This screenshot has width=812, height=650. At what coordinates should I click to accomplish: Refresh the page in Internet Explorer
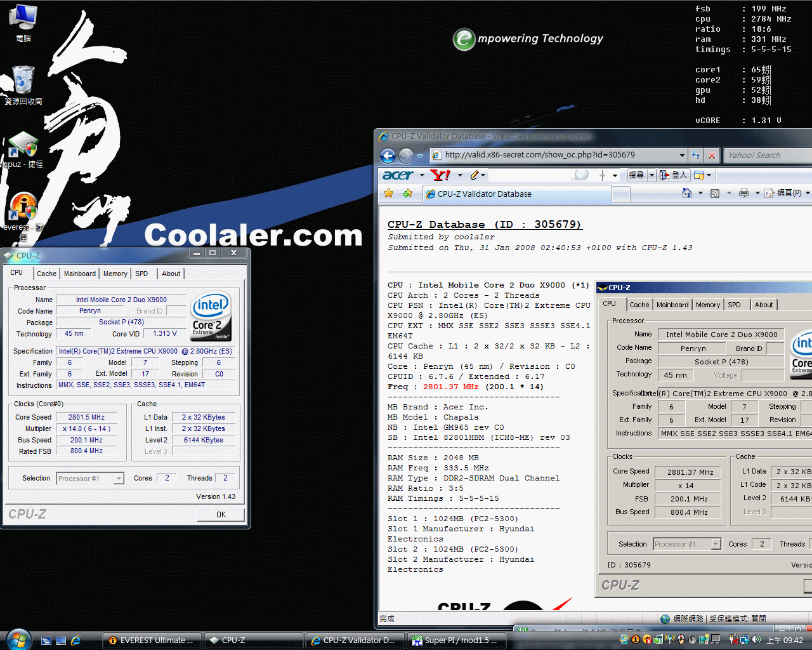(x=696, y=155)
